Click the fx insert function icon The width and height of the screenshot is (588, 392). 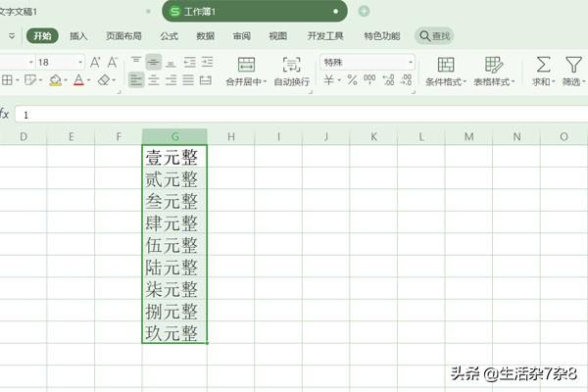[x=4, y=114]
